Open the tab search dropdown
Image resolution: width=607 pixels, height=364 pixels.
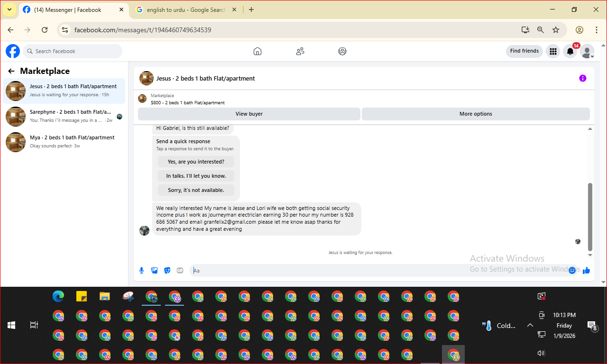coord(9,9)
